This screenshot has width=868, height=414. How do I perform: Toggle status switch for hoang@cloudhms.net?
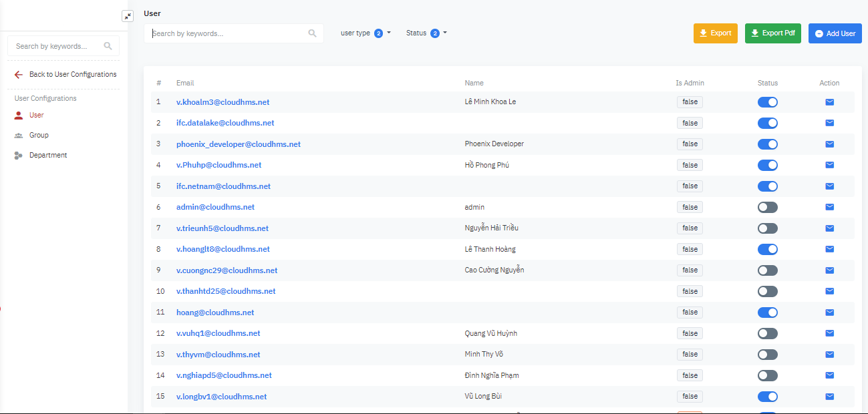767,313
